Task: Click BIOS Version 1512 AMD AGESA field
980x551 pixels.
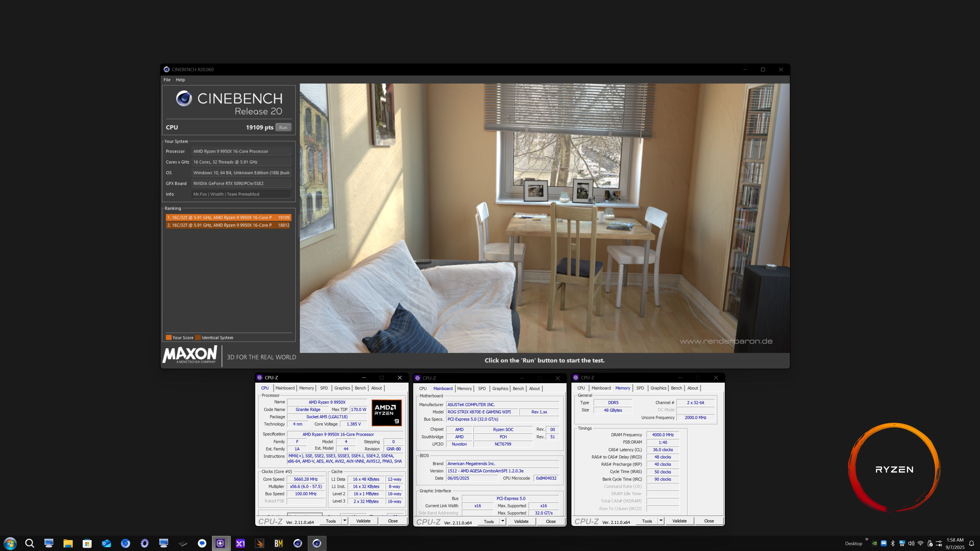Action: pyautogui.click(x=503, y=471)
